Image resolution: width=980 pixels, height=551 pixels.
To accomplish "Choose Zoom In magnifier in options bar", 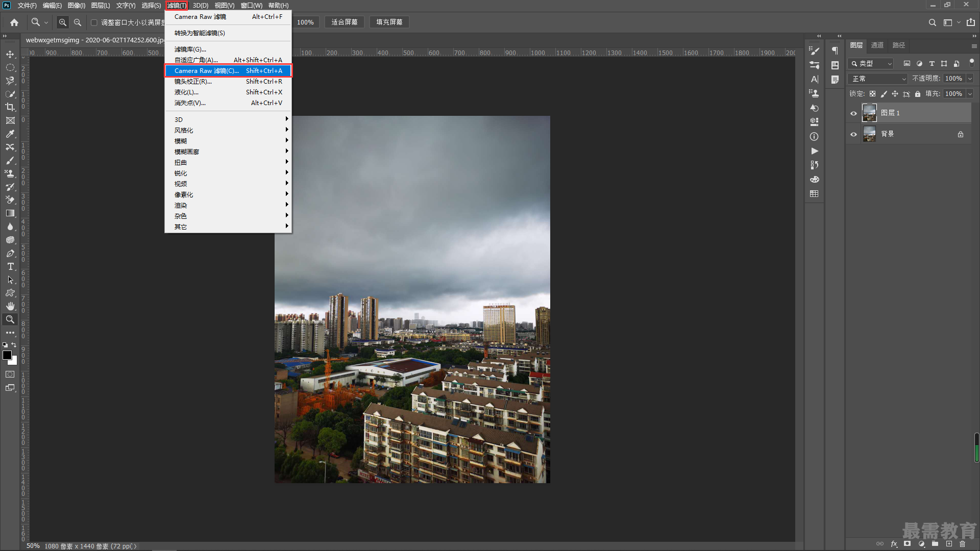I will [62, 22].
